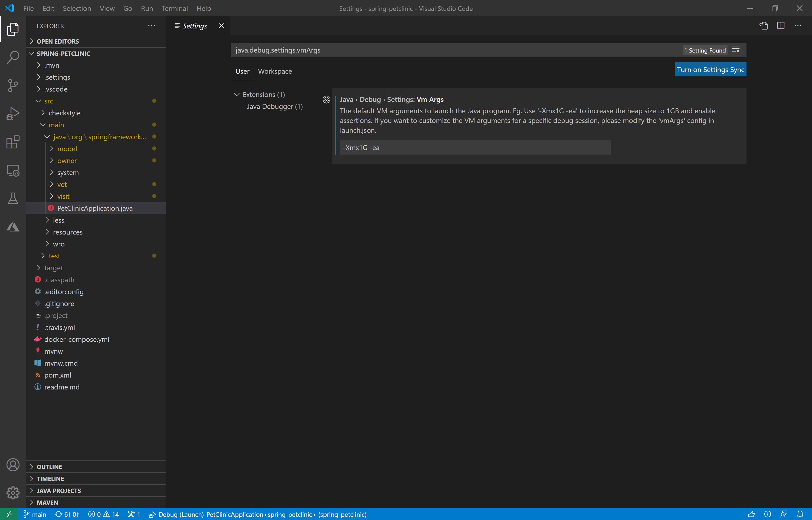
Task: Switch to the Workspace settings tab
Action: tap(275, 71)
